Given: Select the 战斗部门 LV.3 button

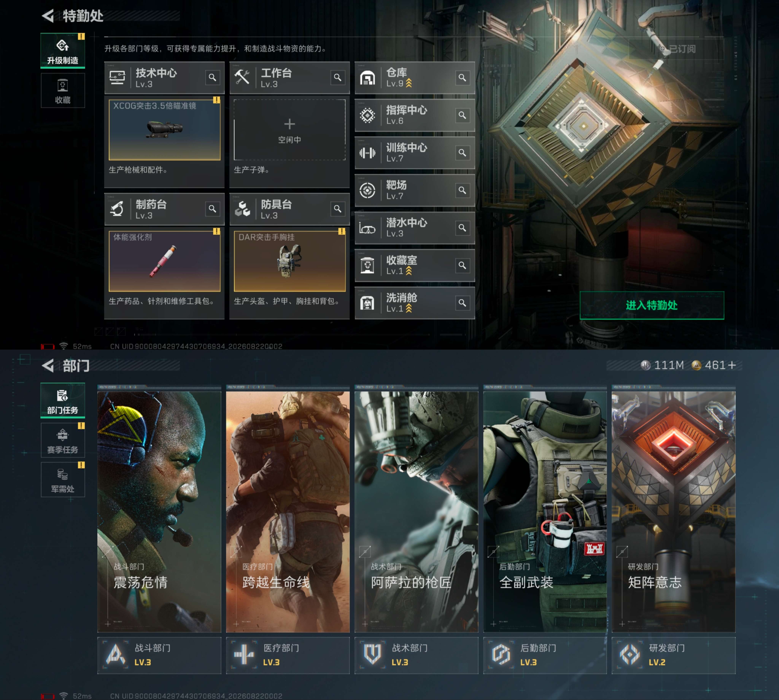Looking at the screenshot, I should click(x=159, y=655).
